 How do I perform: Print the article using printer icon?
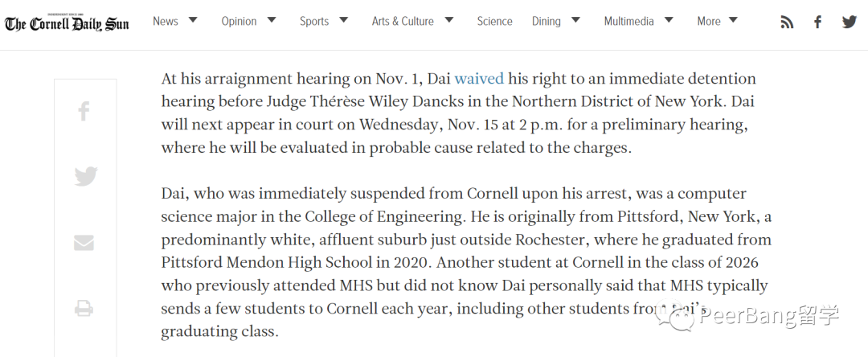84,308
